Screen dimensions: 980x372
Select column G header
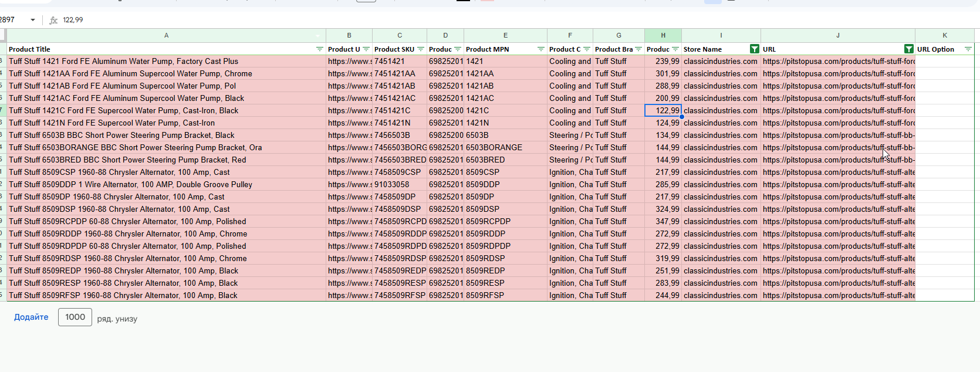(x=619, y=36)
